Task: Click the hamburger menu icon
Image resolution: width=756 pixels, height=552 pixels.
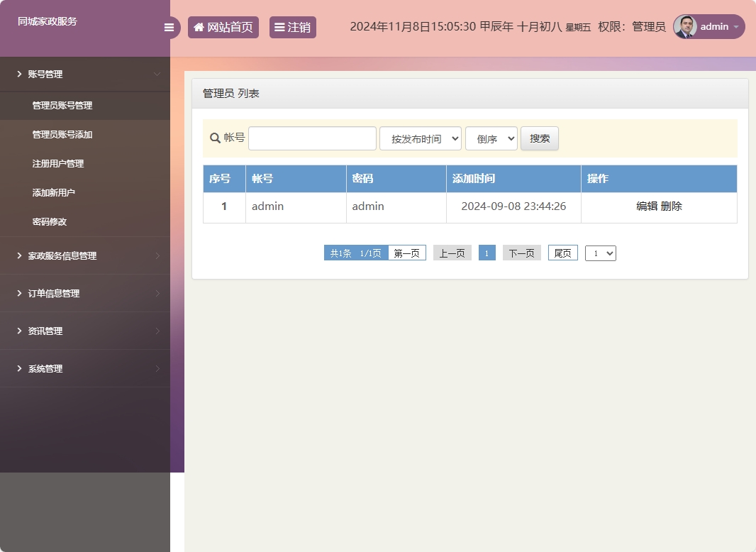Action: [x=169, y=27]
